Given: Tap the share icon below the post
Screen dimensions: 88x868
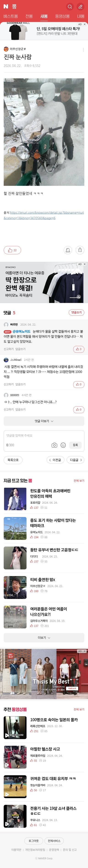Looking at the screenshot, I should pos(80,250).
